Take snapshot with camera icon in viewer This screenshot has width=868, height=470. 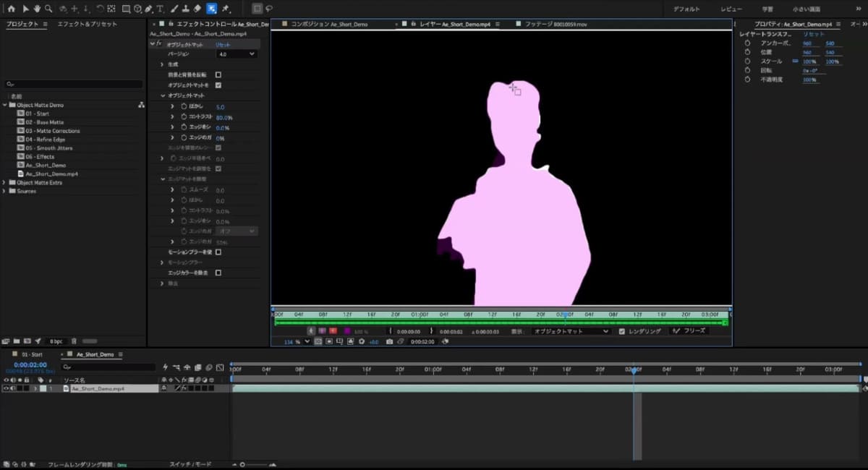[x=389, y=341]
